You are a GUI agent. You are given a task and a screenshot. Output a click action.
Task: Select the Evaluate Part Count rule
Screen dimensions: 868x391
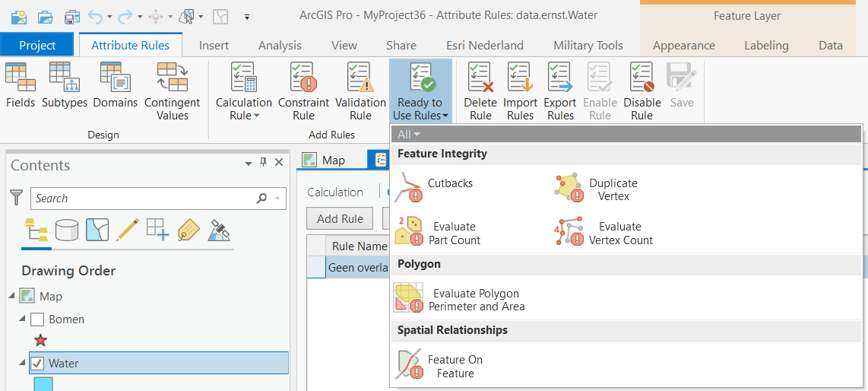(437, 233)
